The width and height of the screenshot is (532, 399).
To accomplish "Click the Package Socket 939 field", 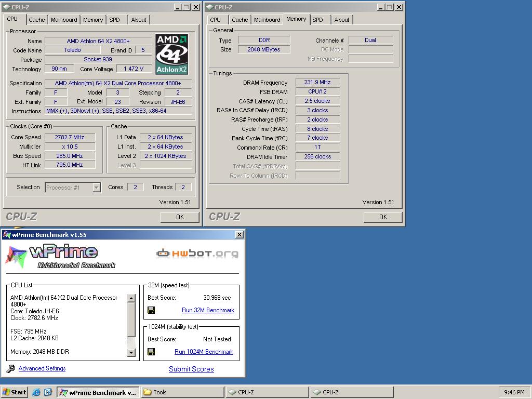I will (98, 59).
